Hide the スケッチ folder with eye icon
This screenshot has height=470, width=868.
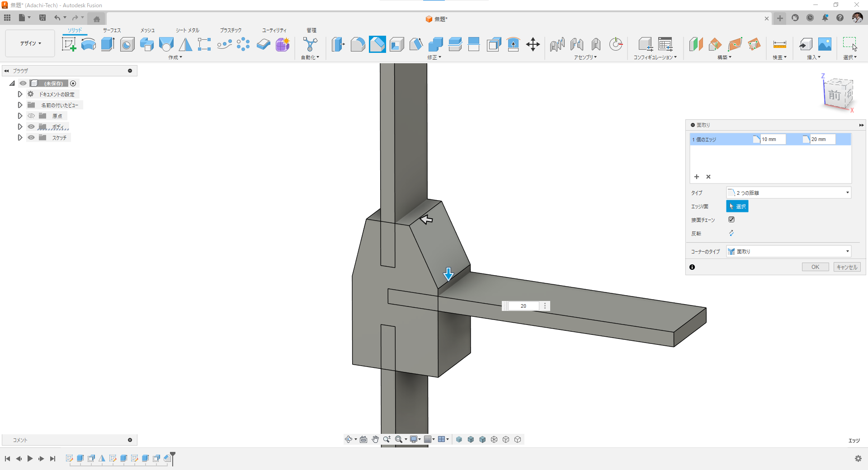(x=31, y=138)
